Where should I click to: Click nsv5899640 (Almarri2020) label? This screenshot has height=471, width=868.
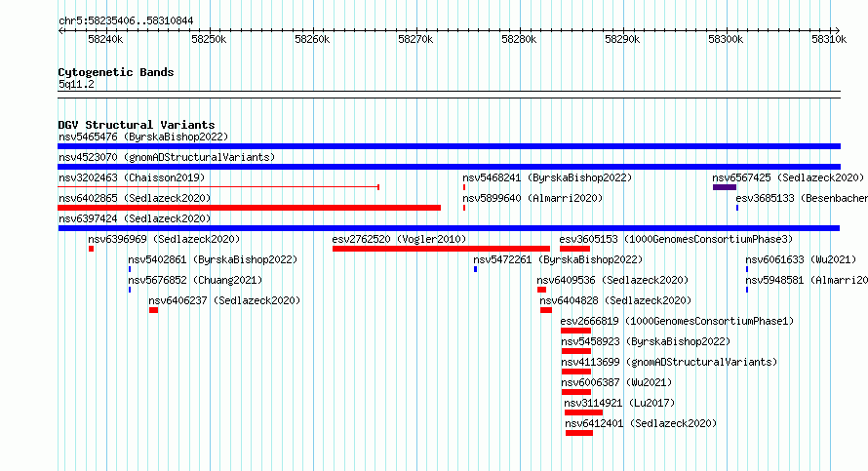tap(533, 198)
